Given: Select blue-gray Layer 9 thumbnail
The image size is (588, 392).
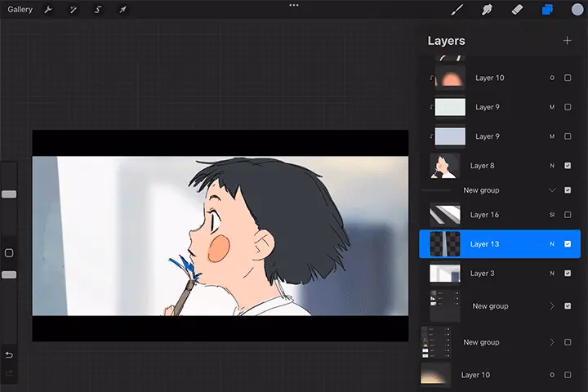Looking at the screenshot, I should pos(450,136).
